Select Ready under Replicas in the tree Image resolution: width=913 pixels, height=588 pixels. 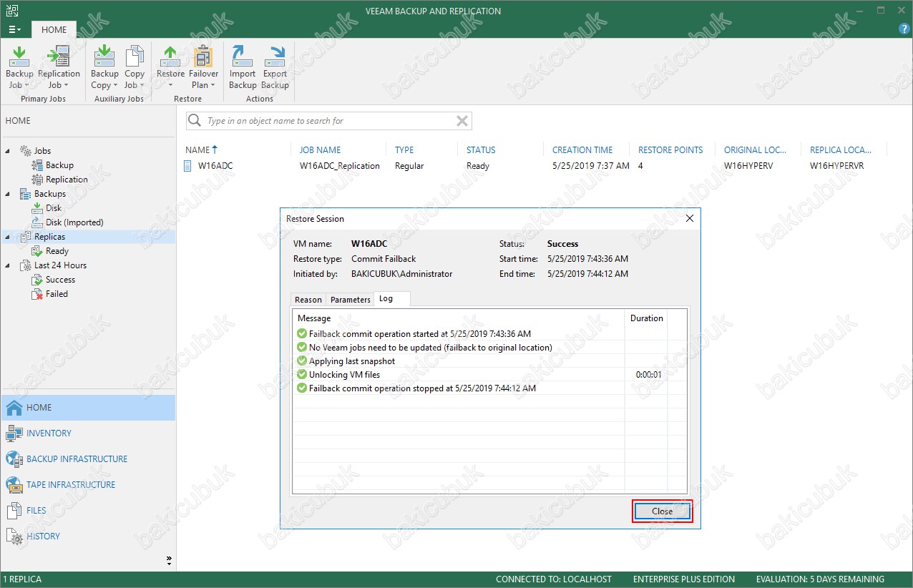(57, 251)
